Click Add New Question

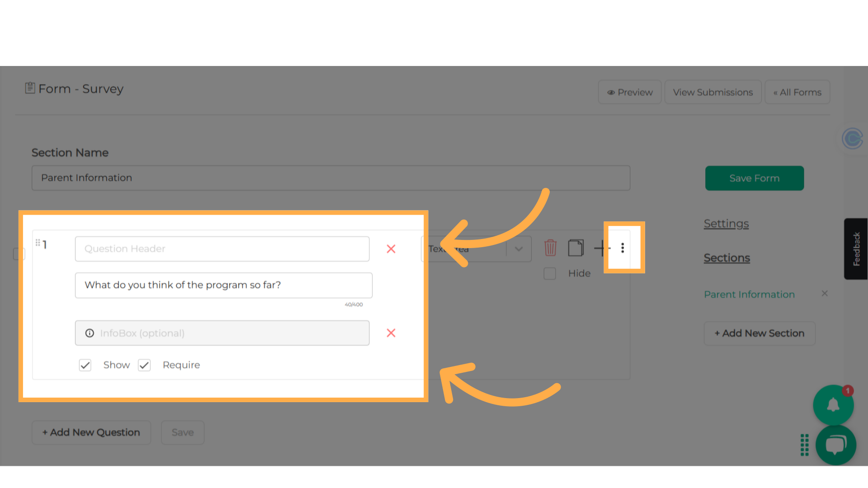(x=91, y=432)
